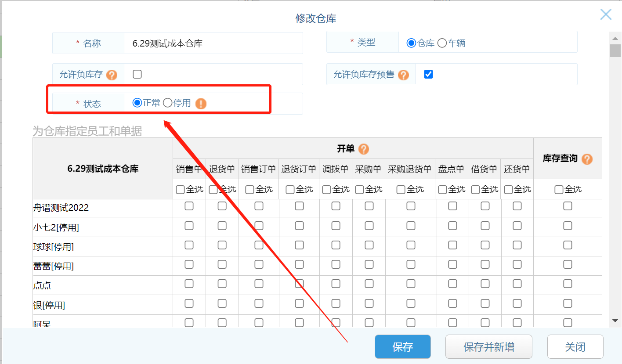Image resolution: width=622 pixels, height=364 pixels.
Task: Click employee name 球球[停用]
Action: (x=54, y=247)
